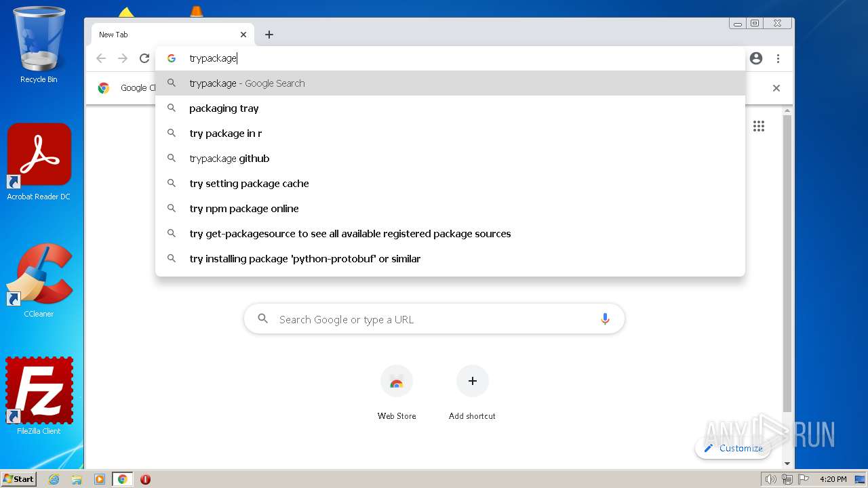The image size is (868, 488).
Task: Select 'try get-packagesource' suggestion
Action: pos(450,234)
